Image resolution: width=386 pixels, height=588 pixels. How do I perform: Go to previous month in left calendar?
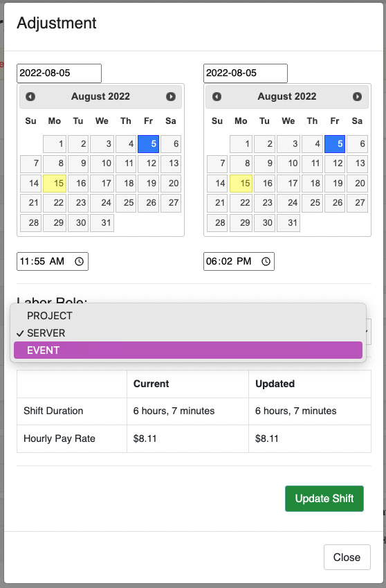click(x=30, y=97)
